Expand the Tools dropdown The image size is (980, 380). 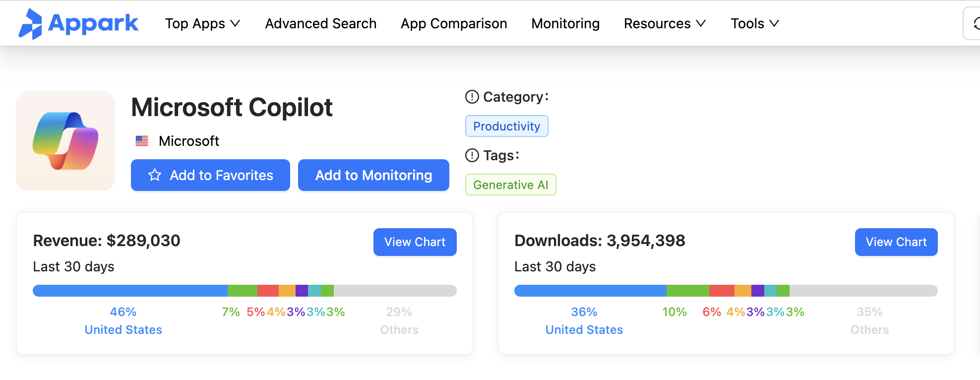(x=755, y=23)
